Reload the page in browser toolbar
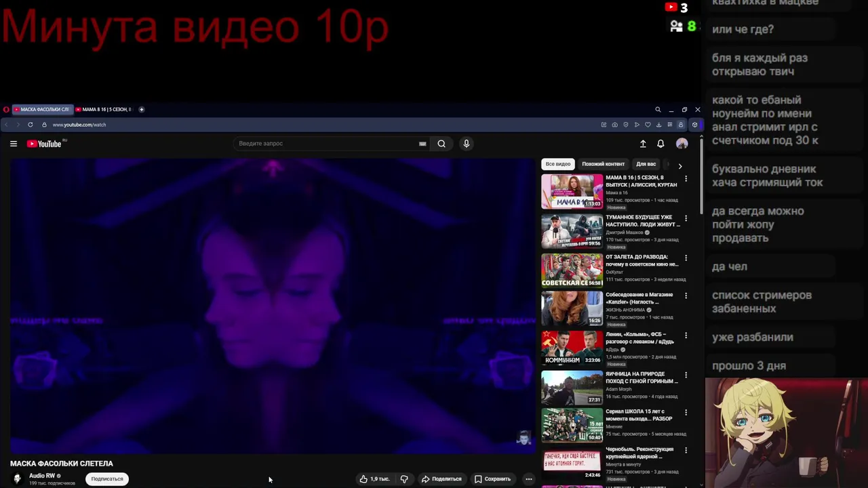The image size is (868, 488). pos(30,125)
